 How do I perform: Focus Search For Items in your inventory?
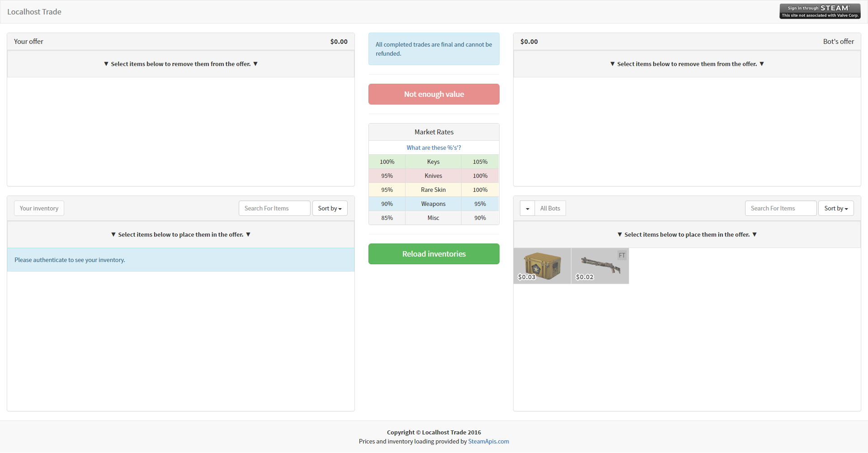tap(274, 209)
